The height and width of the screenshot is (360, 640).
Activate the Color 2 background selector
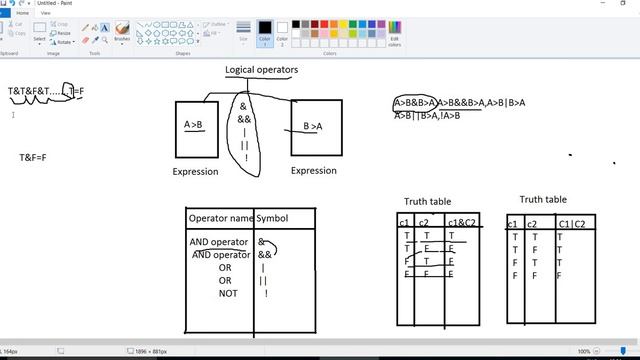pyautogui.click(x=282, y=33)
